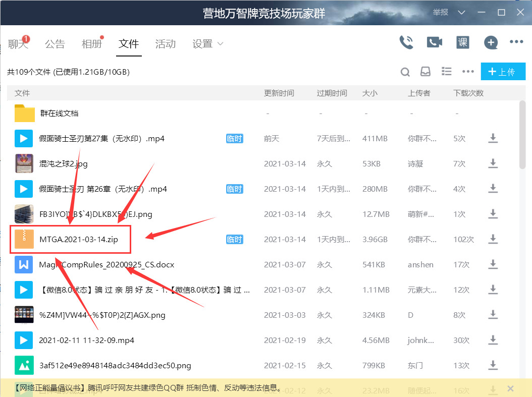The width and height of the screenshot is (532, 397).
Task: Click the Word icon of MagicCompRules docx
Action: tap(24, 264)
